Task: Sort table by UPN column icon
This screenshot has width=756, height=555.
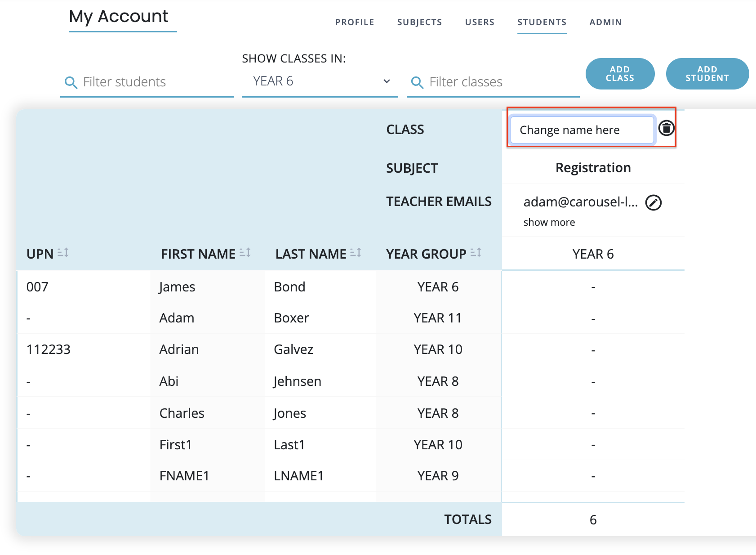Action: [x=63, y=253]
